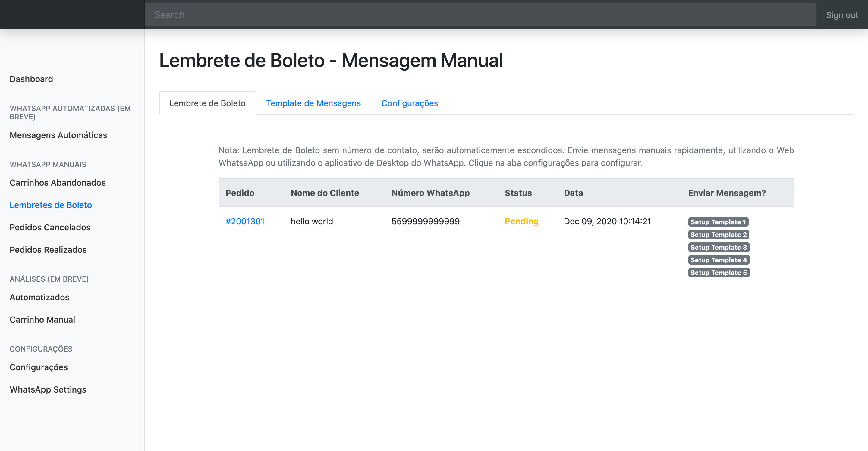The height and width of the screenshot is (451, 868).
Task: Select Lembretes de Boleto in sidebar
Action: click(51, 205)
